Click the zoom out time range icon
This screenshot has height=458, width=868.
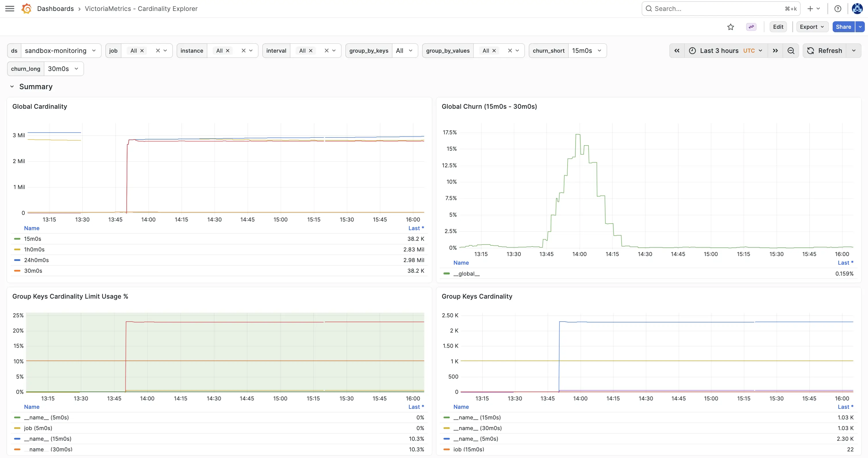tap(791, 51)
